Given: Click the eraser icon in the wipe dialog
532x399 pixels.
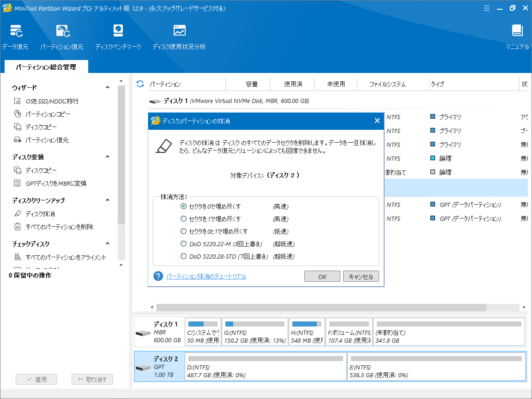Looking at the screenshot, I should (x=164, y=146).
